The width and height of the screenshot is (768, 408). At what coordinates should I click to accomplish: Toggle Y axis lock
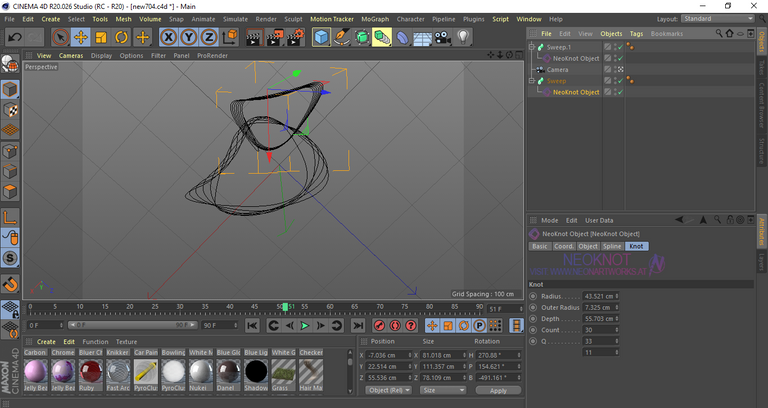click(189, 37)
